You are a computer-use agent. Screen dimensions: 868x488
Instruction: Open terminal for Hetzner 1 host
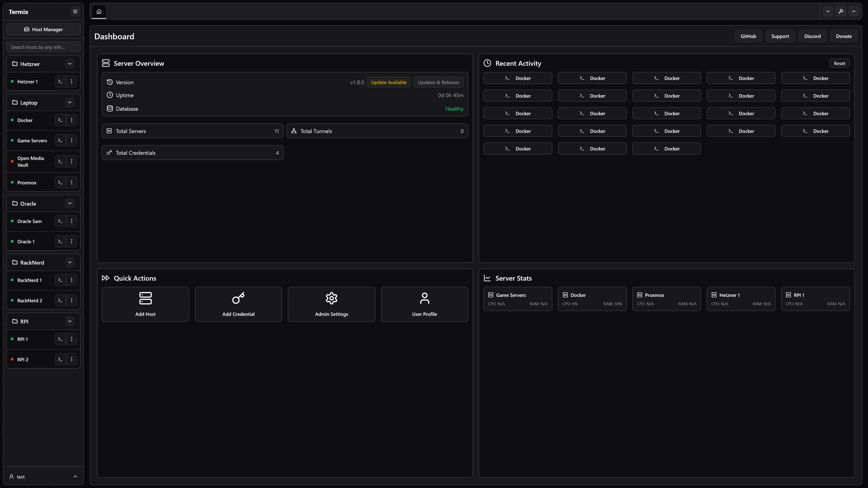click(60, 82)
